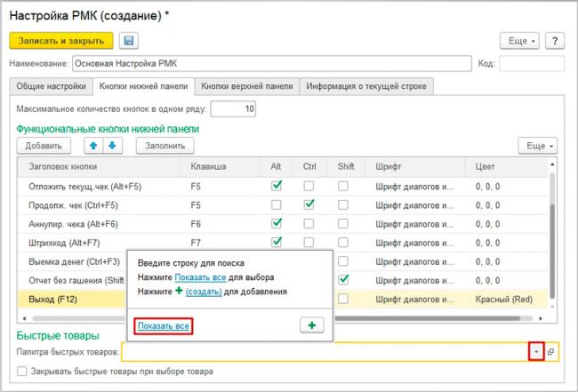Click the Цвет column header

(x=507, y=166)
